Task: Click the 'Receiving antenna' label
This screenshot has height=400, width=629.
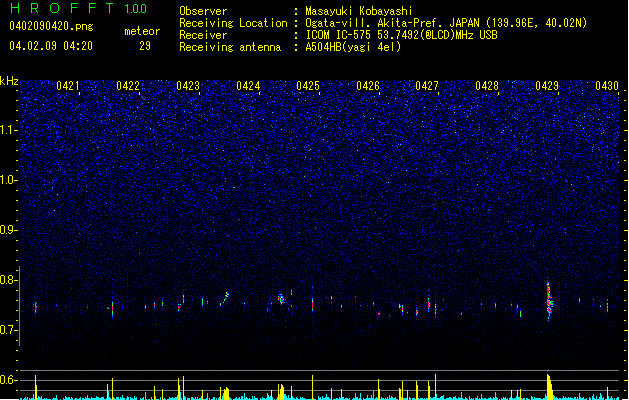Action: [x=230, y=47]
